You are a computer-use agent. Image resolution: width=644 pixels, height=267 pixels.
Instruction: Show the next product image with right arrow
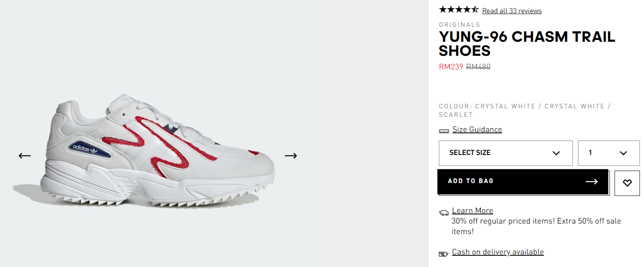tap(291, 156)
